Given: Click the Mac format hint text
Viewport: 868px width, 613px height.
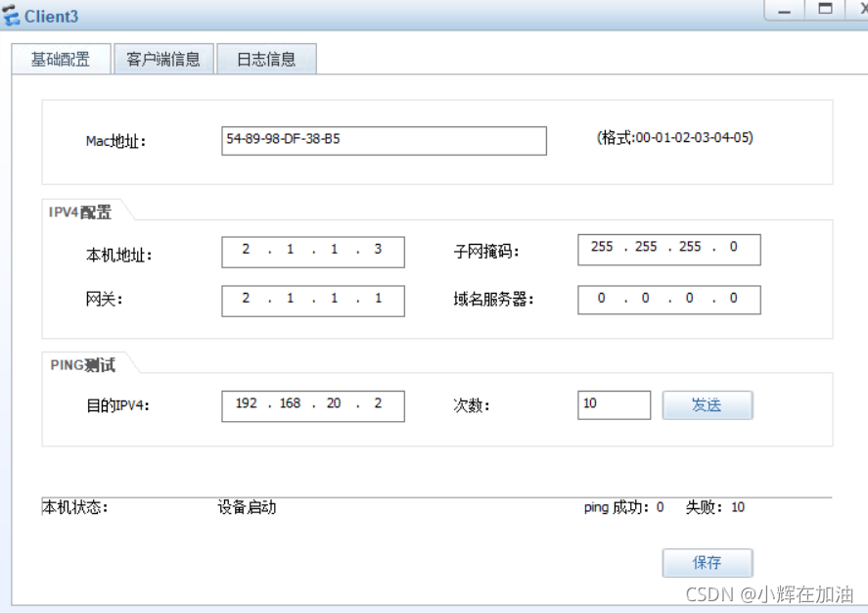Looking at the screenshot, I should click(675, 137).
